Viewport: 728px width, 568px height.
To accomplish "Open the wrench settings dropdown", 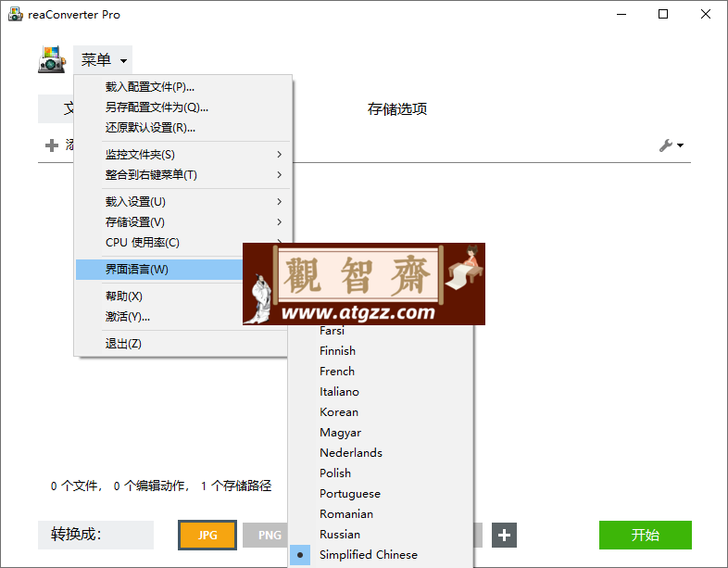I will (672, 145).
